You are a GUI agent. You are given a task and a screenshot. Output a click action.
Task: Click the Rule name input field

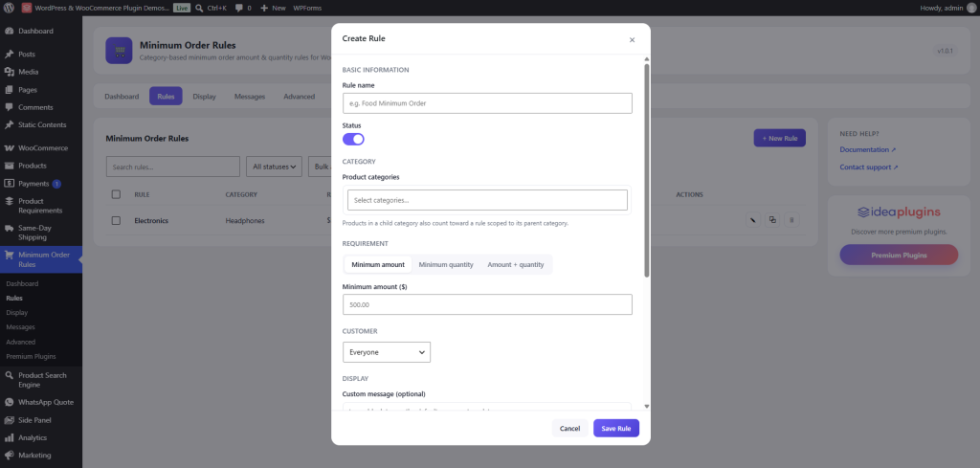[487, 103]
